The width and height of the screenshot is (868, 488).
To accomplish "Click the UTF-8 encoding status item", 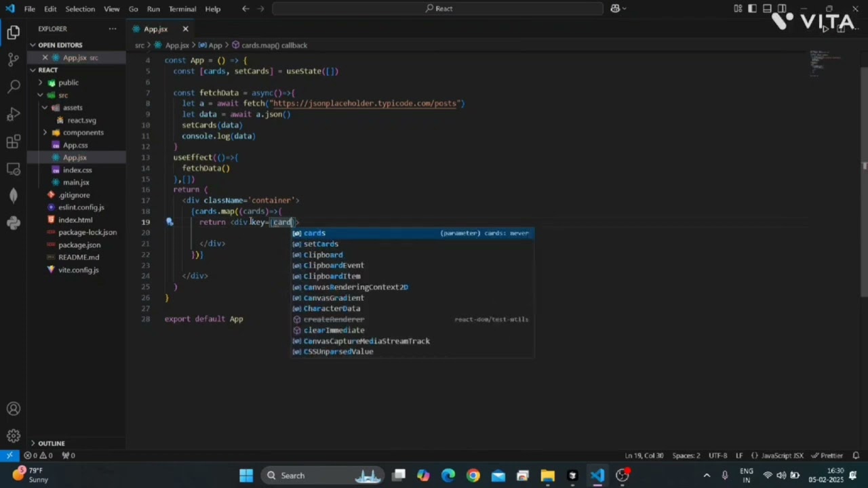I will click(x=717, y=455).
